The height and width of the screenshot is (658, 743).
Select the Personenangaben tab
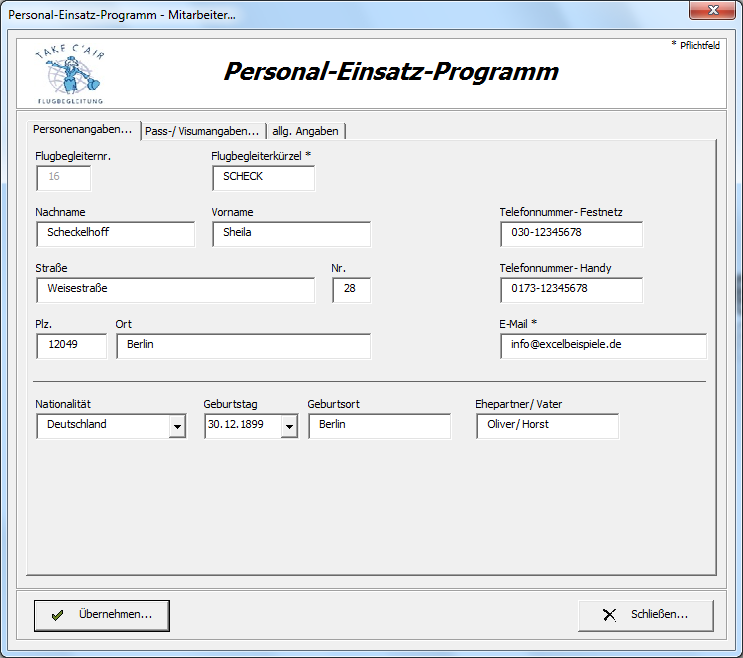(82, 130)
